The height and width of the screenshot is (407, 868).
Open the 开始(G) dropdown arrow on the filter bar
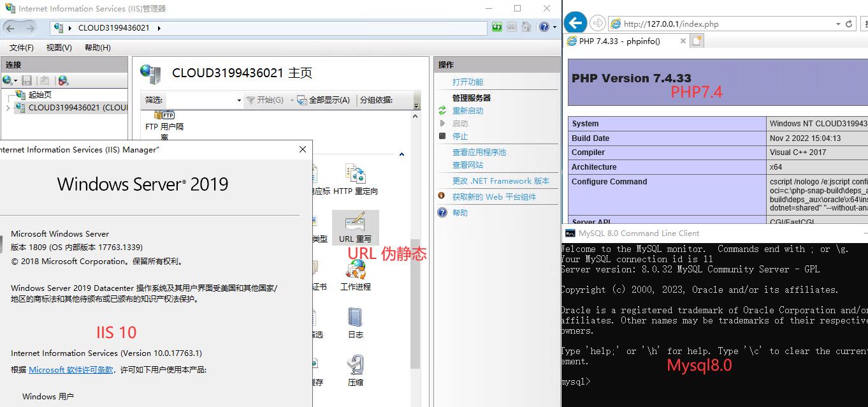[292, 100]
